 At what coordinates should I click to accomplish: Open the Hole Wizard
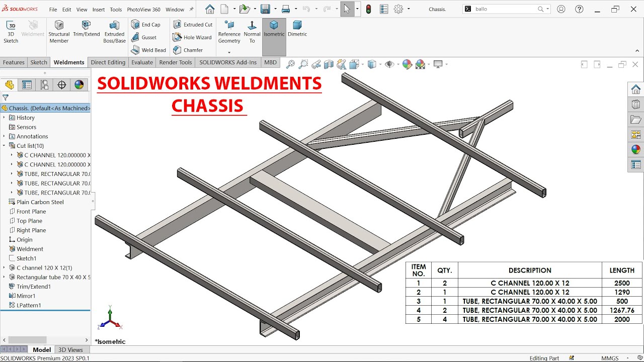[x=192, y=37]
